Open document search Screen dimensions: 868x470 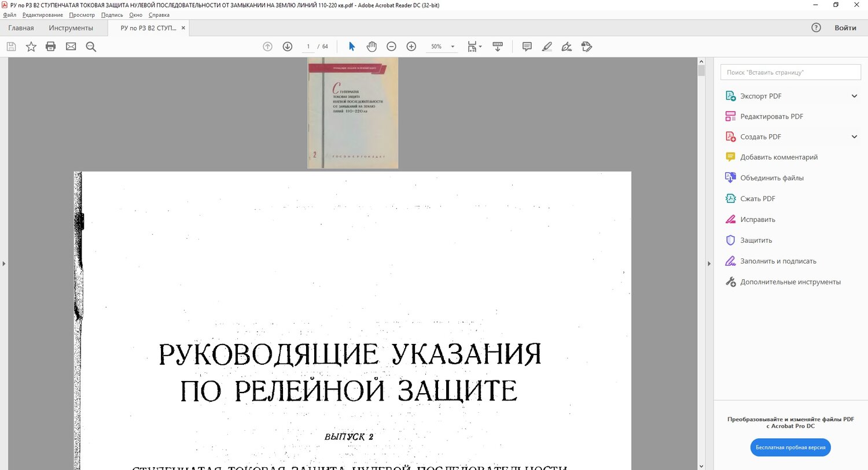91,46
